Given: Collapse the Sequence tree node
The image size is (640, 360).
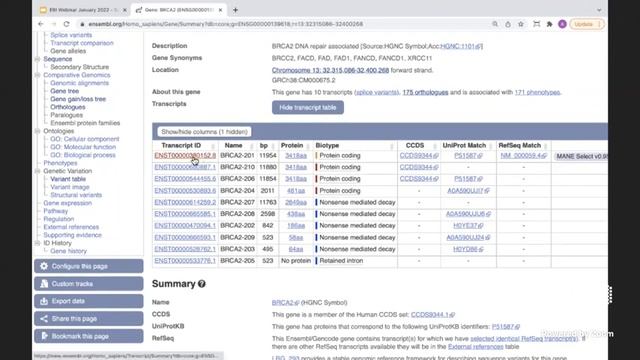Looking at the screenshot, I should click(38, 59).
